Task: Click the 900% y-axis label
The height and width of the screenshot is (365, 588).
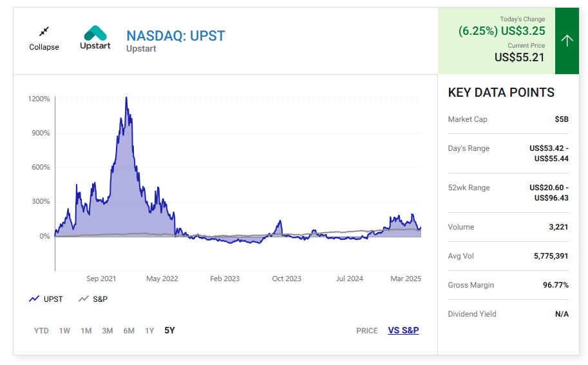Action: click(41, 133)
